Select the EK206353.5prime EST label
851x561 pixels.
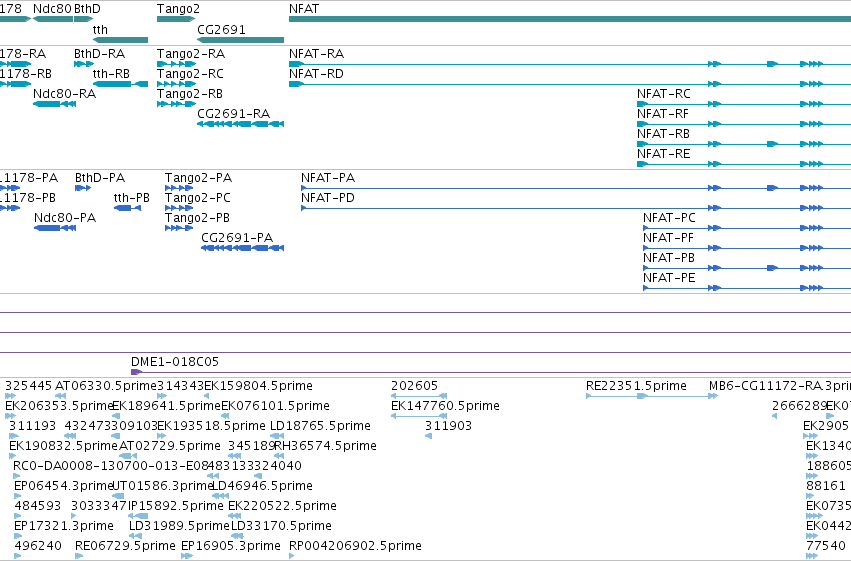click(x=59, y=406)
